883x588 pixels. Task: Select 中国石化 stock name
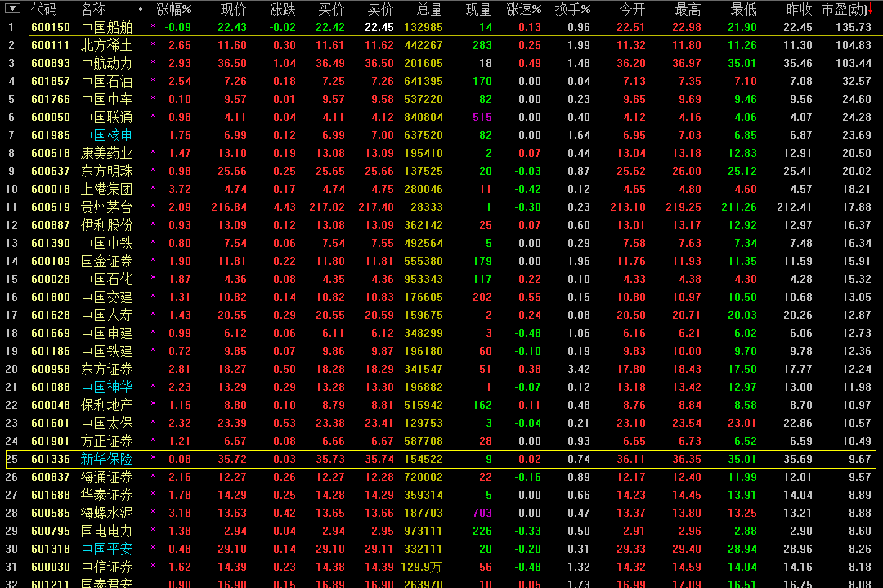pos(107,280)
